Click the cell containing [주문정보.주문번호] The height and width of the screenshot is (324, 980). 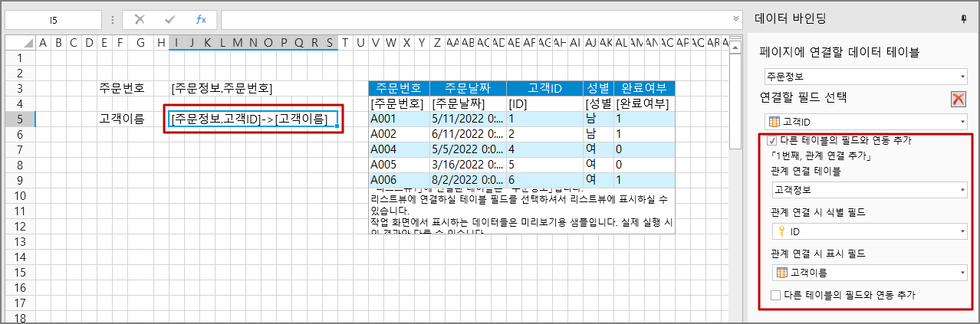222,88
